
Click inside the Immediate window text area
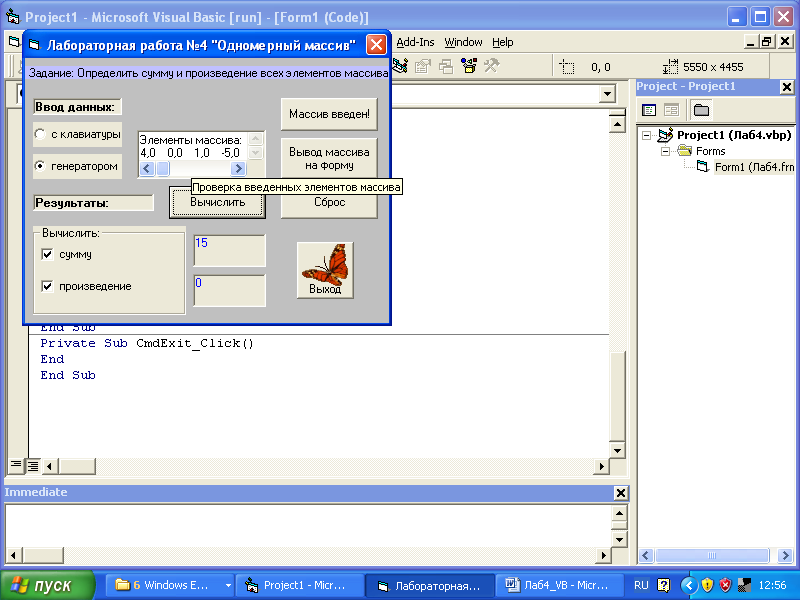(x=309, y=526)
